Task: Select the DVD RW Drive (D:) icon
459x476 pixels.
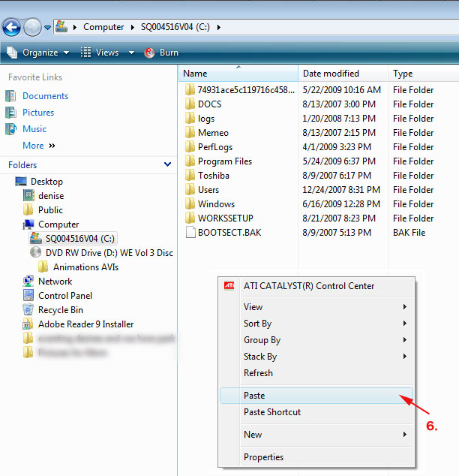Action: pyautogui.click(x=35, y=253)
